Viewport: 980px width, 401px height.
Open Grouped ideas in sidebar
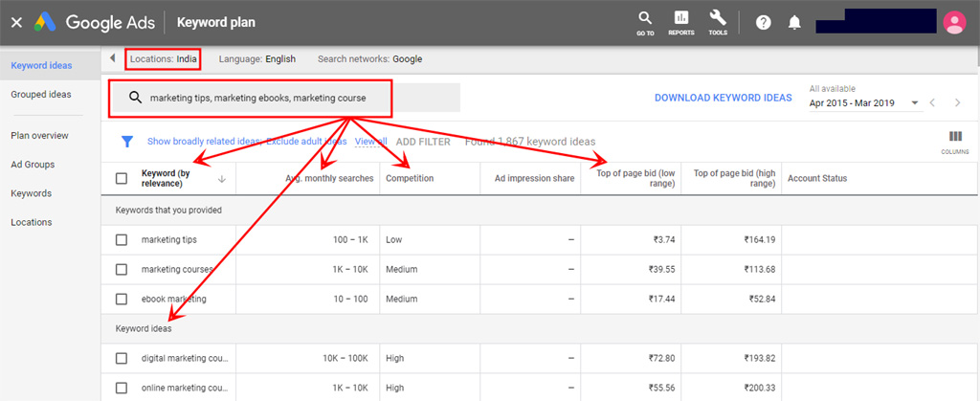pos(41,95)
